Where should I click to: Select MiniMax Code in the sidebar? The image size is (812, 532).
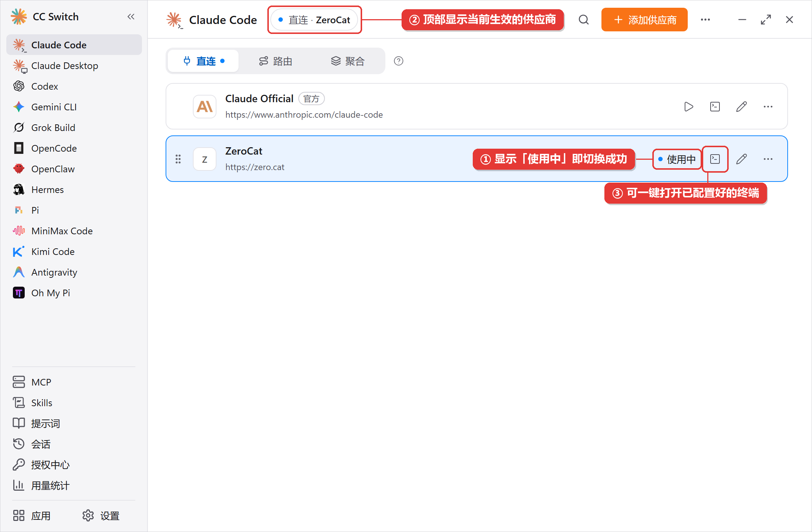pyautogui.click(x=74, y=231)
